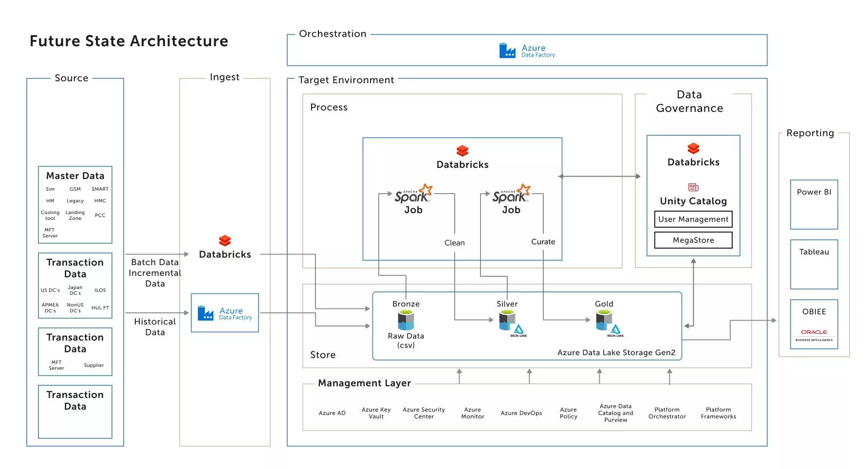Image resolution: width=868 pixels, height=469 pixels.
Task: Select the Databricks icon in the Process box
Action: (x=462, y=150)
